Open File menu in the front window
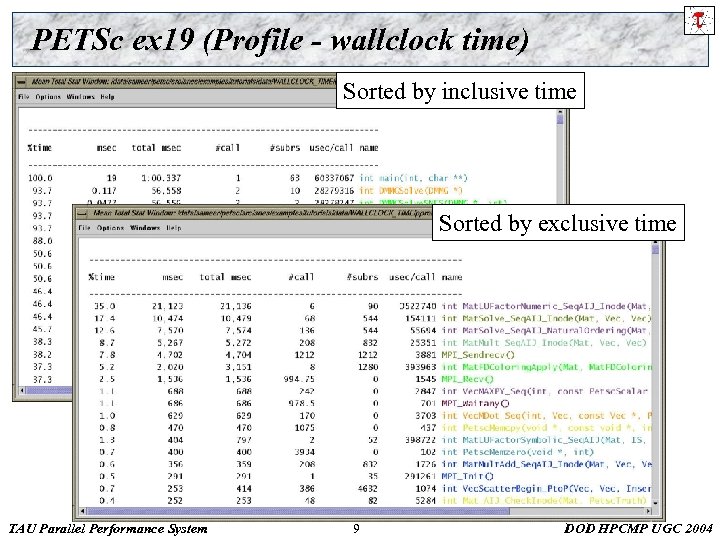The height and width of the screenshot is (540, 720). [84, 228]
